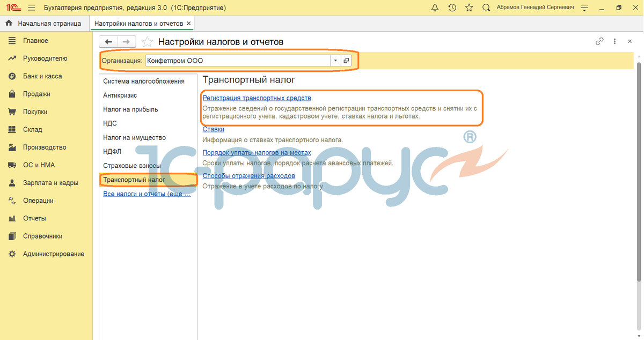Select Транспортный налог in list
The image size is (644, 340).
coord(148,180)
